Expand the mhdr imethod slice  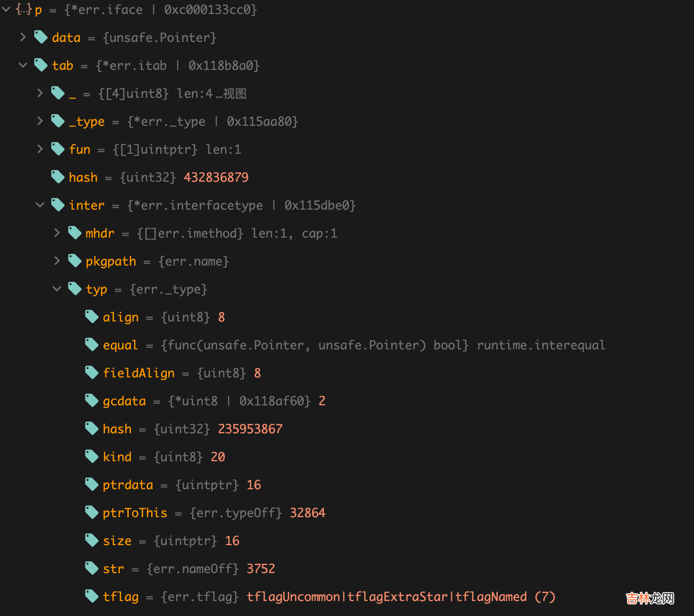click(x=57, y=233)
